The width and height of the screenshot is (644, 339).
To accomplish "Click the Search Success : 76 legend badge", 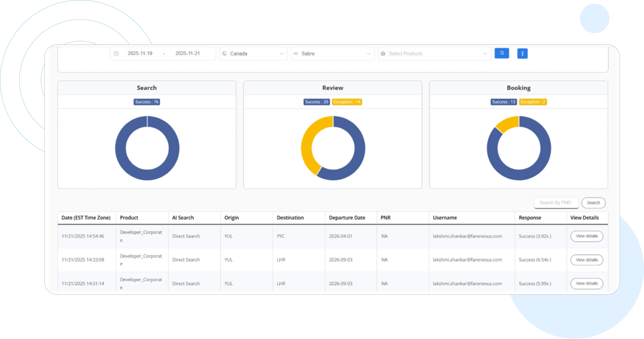I will coord(147,102).
